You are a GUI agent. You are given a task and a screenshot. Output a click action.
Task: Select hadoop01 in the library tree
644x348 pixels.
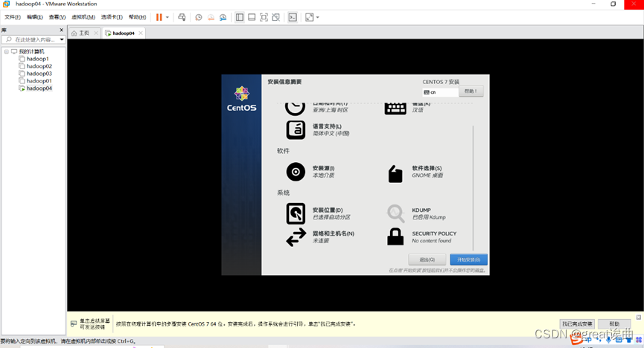39,81
